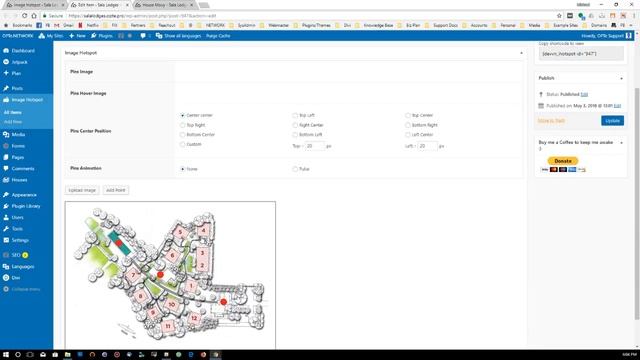
Task: Collapse the Buy me a Coffee panel
Action: [x=621, y=143]
